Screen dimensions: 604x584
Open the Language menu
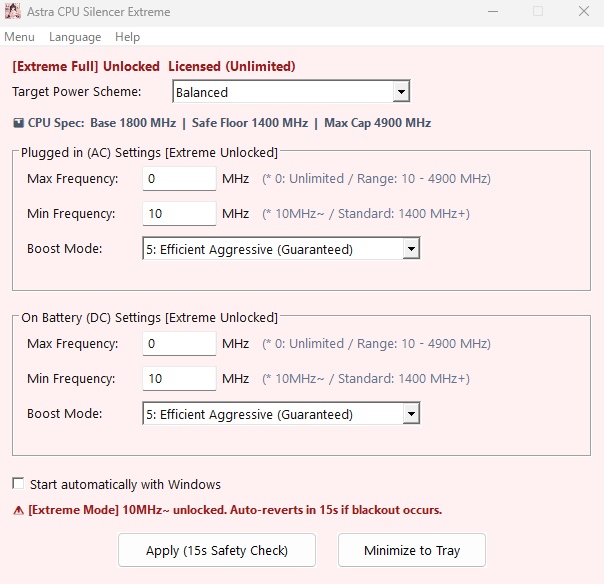[x=75, y=37]
